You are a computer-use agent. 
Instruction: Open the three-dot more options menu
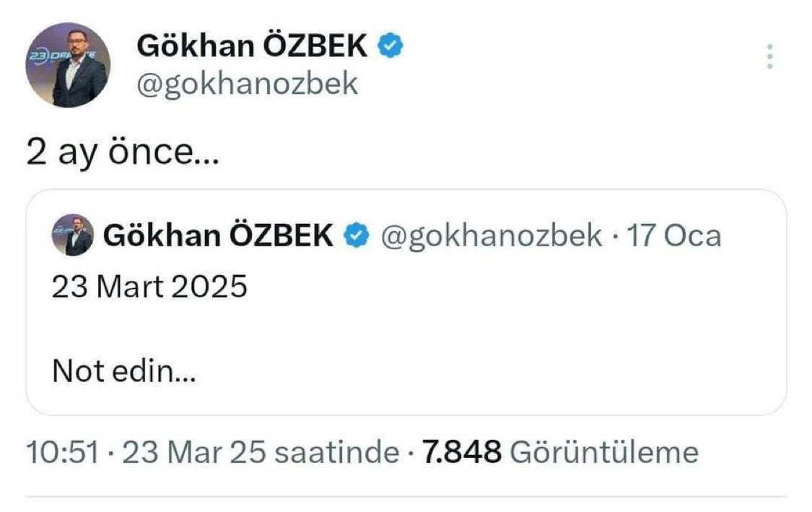click(x=770, y=56)
